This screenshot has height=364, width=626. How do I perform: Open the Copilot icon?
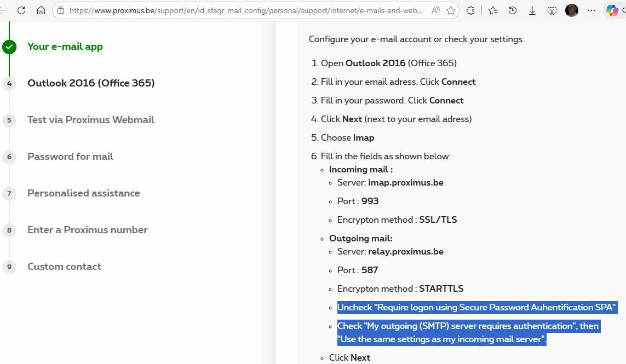pos(612,10)
